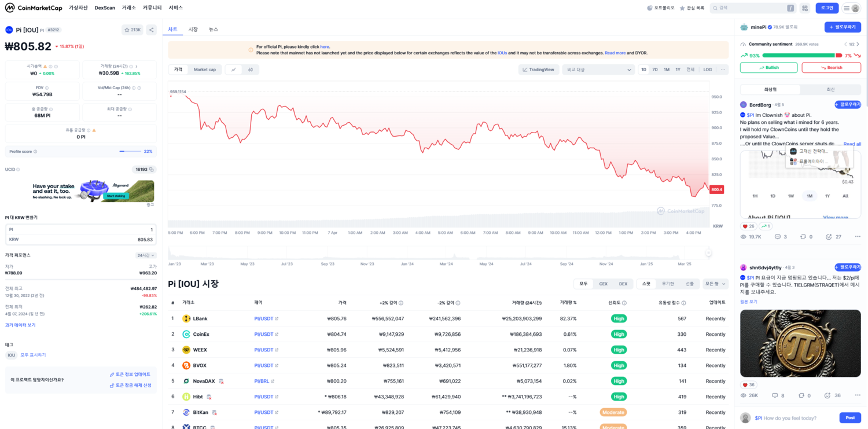Select the 7D chart time range
The height and width of the screenshot is (429, 868).
pyautogui.click(x=655, y=69)
